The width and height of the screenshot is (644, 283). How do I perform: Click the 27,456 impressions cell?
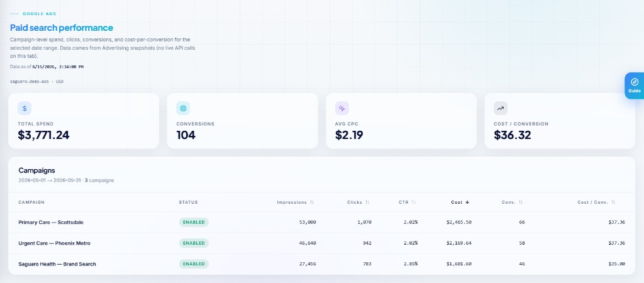(308, 264)
